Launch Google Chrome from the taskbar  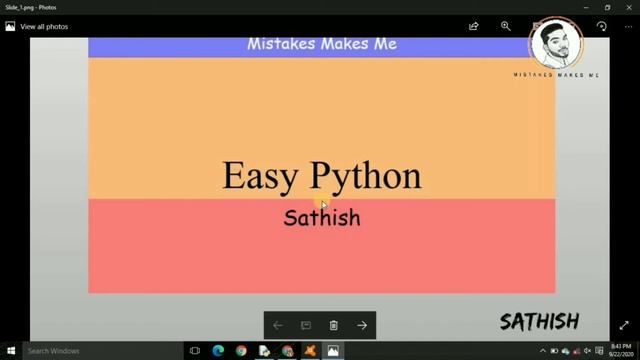pos(241,351)
